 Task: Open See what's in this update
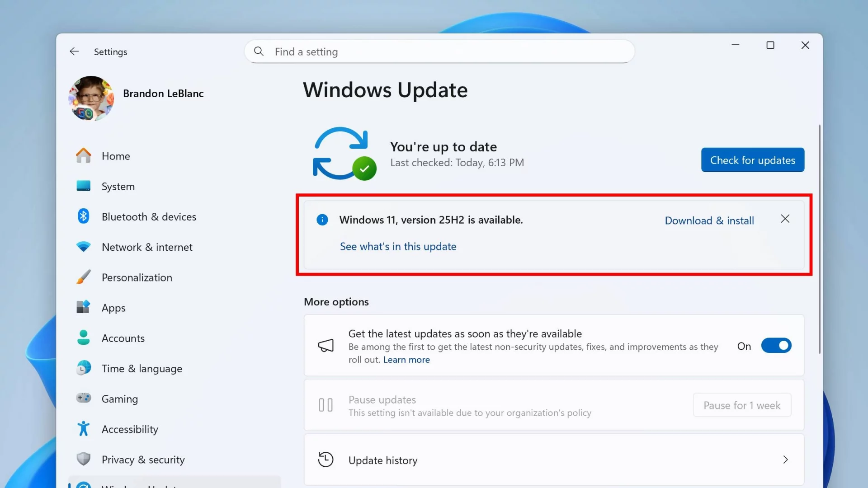tap(397, 246)
